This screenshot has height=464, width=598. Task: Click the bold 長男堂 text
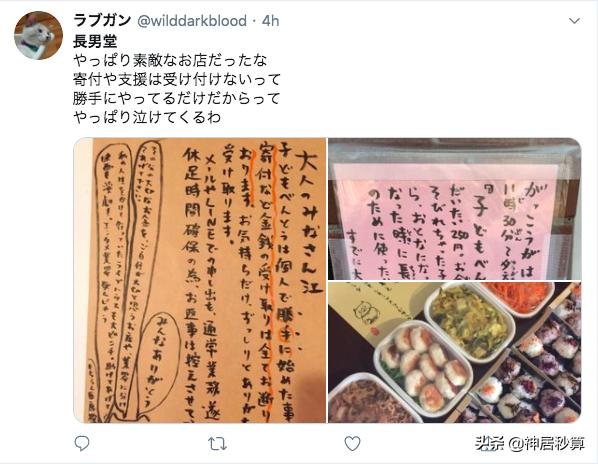[x=95, y=41]
